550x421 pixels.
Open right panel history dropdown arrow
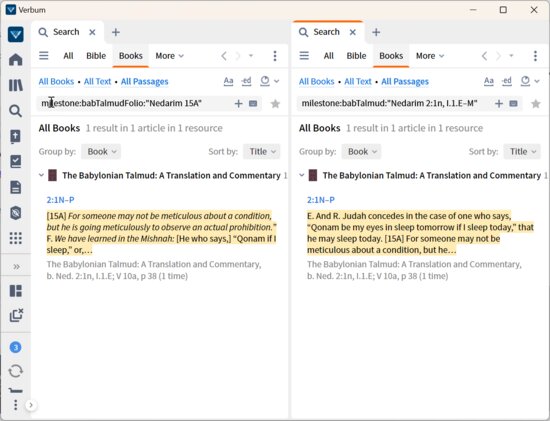(511, 56)
